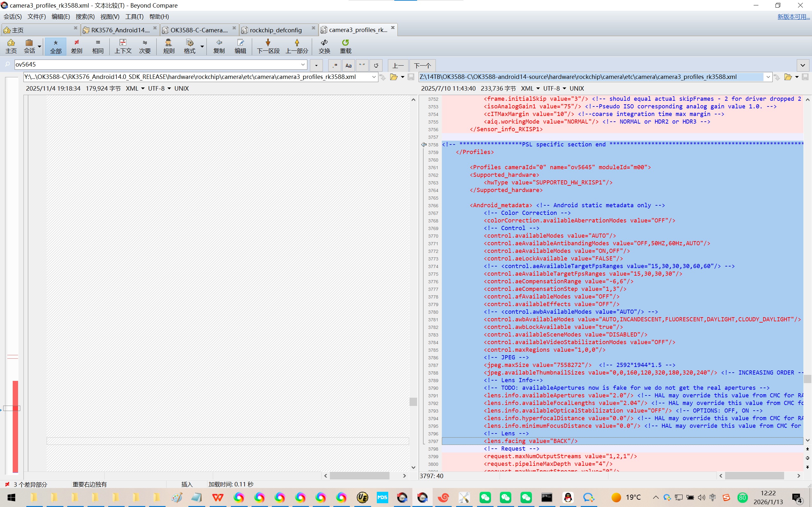This screenshot has height=507, width=812.
Task: Open the Search (搜索) menu
Action: coord(85,16)
